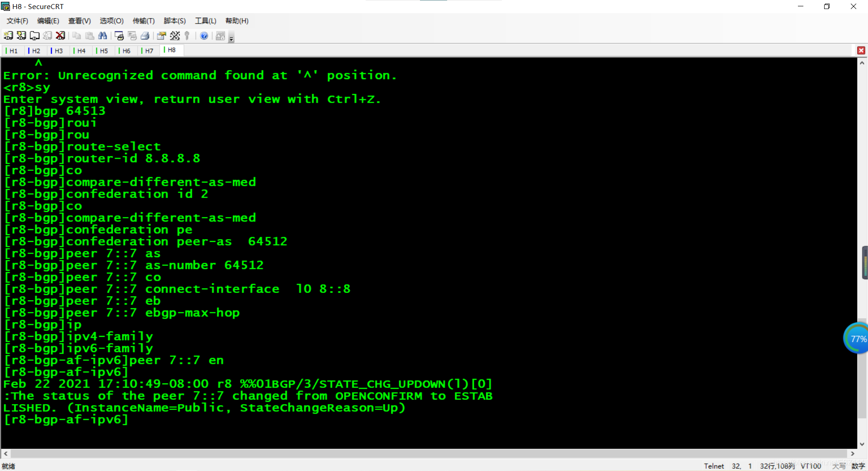The height and width of the screenshot is (471, 868).
Task: Click the first 'compare-different-as-med' line
Action: pos(130,183)
